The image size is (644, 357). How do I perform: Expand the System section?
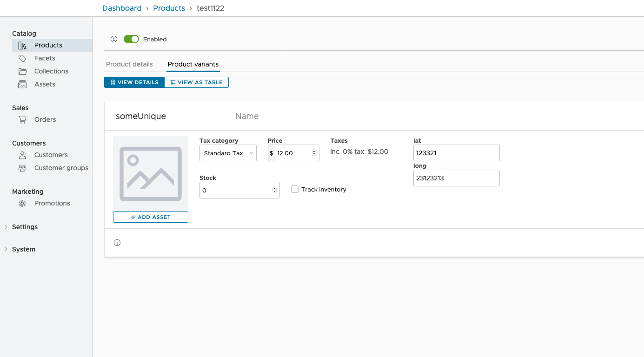(x=23, y=249)
